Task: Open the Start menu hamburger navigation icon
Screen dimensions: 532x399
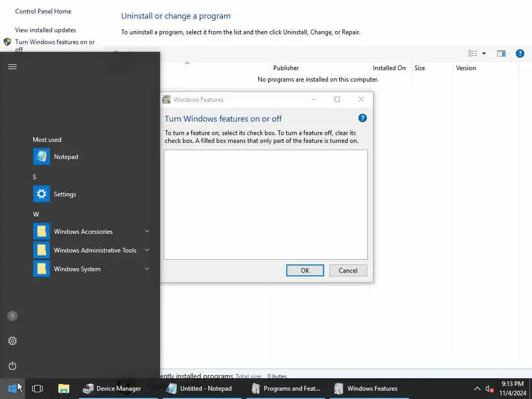Action: [x=12, y=67]
